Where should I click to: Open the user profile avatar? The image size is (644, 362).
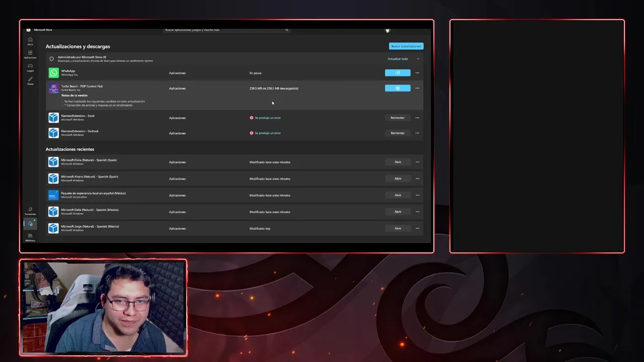pyautogui.click(x=387, y=30)
